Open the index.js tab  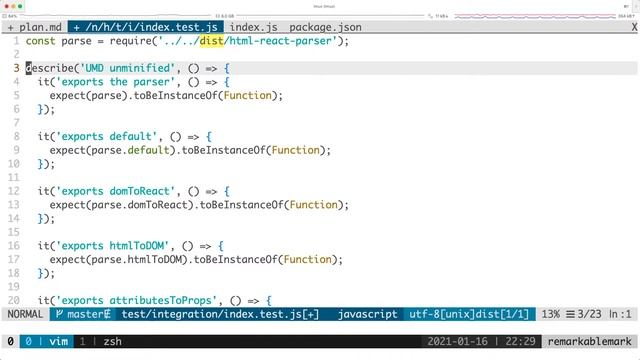pyautogui.click(x=253, y=27)
